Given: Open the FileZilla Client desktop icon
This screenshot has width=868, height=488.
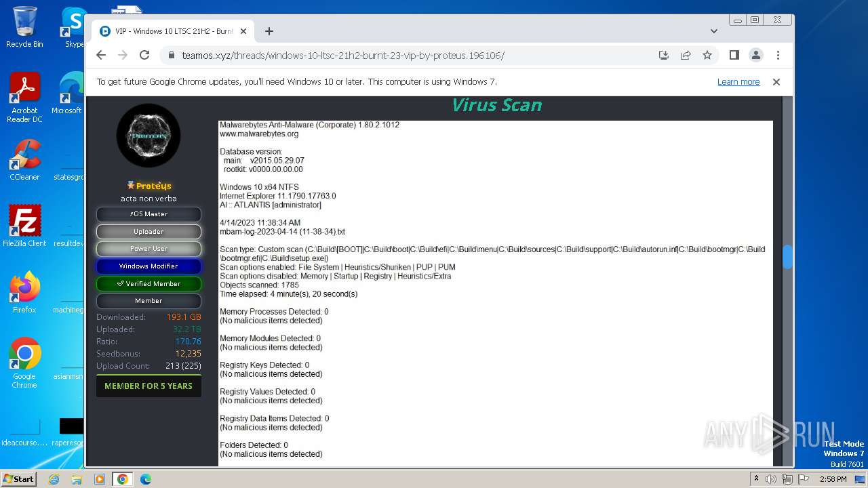Looking at the screenshot, I should click(x=24, y=226).
